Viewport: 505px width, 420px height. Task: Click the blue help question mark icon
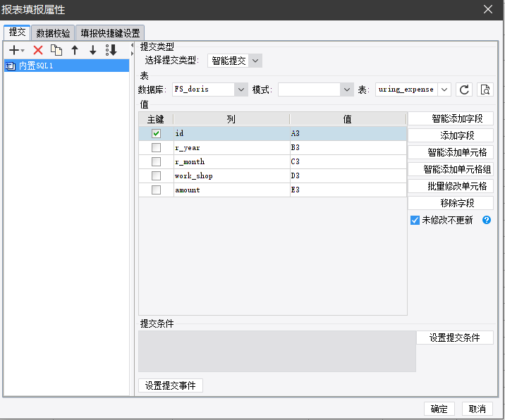tap(487, 220)
